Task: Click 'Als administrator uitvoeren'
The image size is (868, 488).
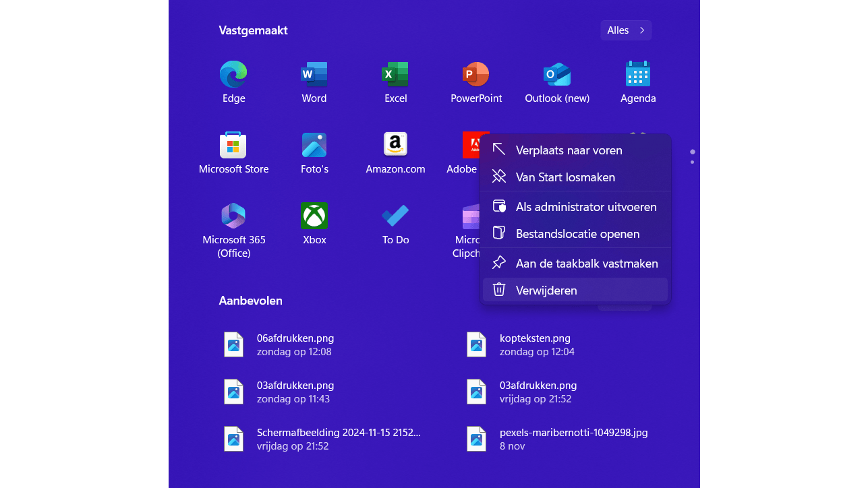Action: [x=575, y=207]
